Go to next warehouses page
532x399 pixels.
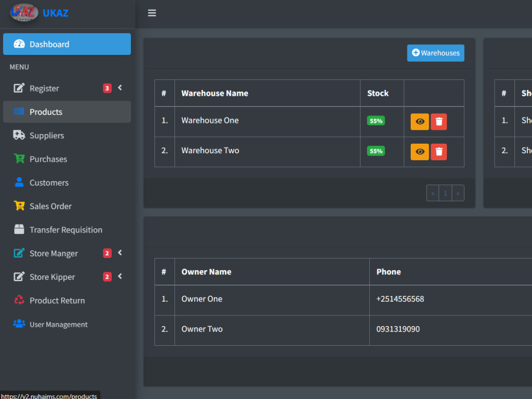click(458, 194)
